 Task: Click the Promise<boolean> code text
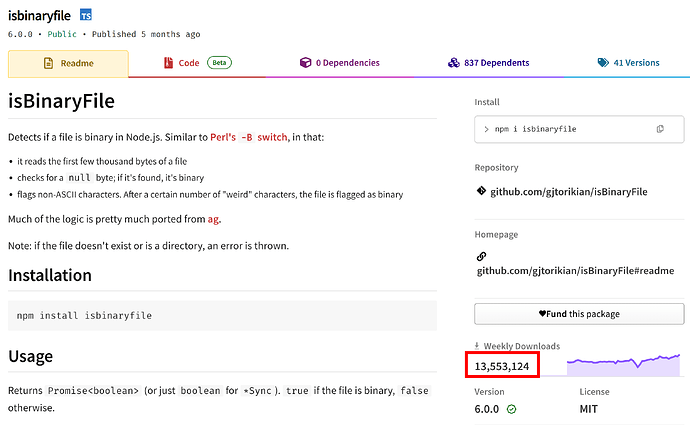click(x=93, y=391)
